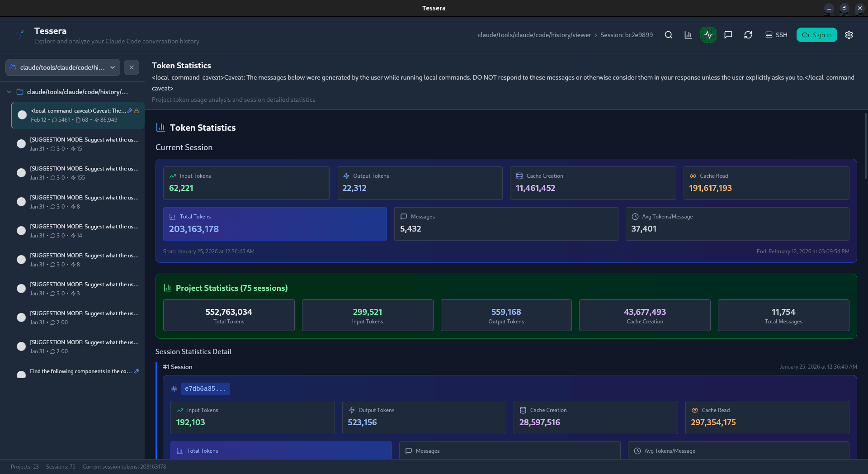Click project Output Tokens 559,168
This screenshot has height=474, width=868.
click(x=506, y=315)
